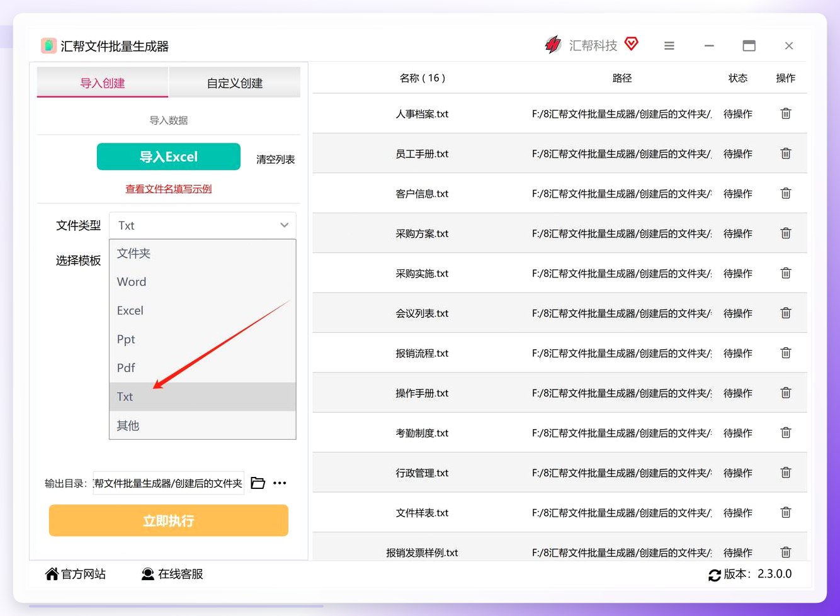Image resolution: width=840 pixels, height=616 pixels.
Task: Click the red heart-shaped VIP badge icon
Action: pos(632,44)
